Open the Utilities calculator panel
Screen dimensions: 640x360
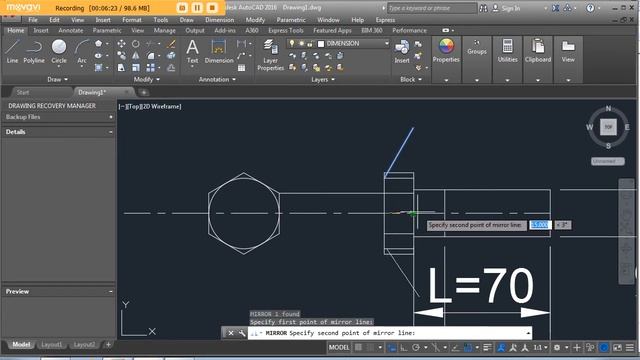(507, 51)
